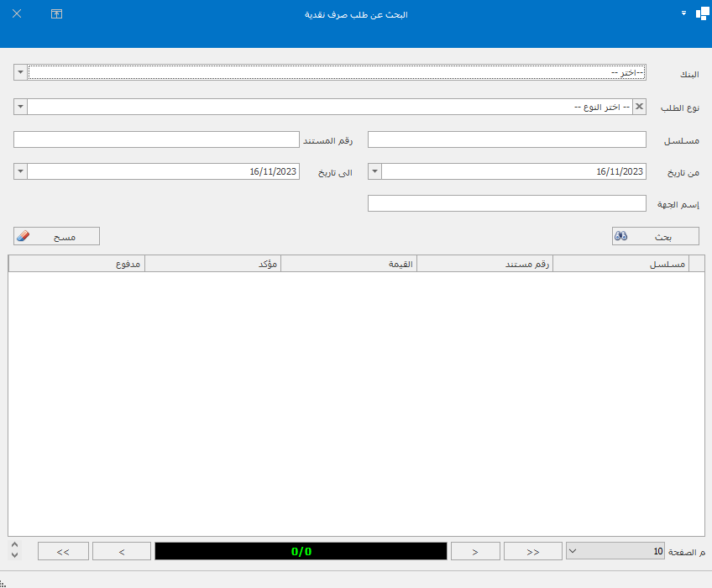The image size is (712, 588).
Task: Click the eraser clear (مسح) button
Action: click(x=56, y=237)
